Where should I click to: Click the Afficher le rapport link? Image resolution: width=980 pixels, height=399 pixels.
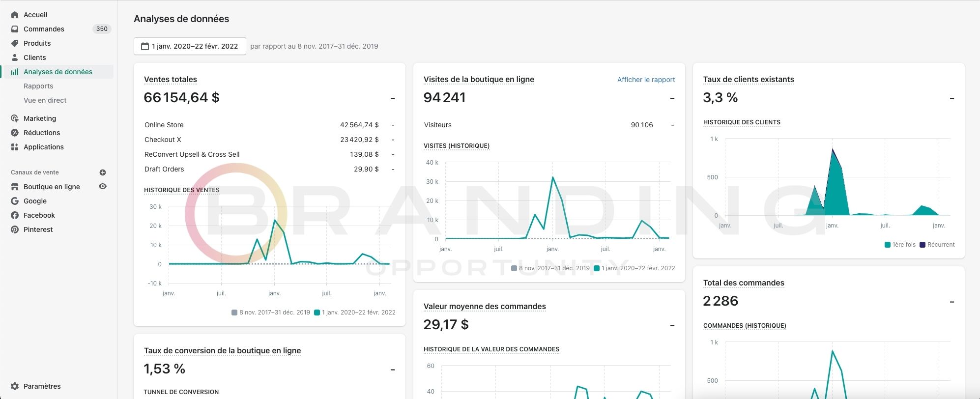point(646,80)
